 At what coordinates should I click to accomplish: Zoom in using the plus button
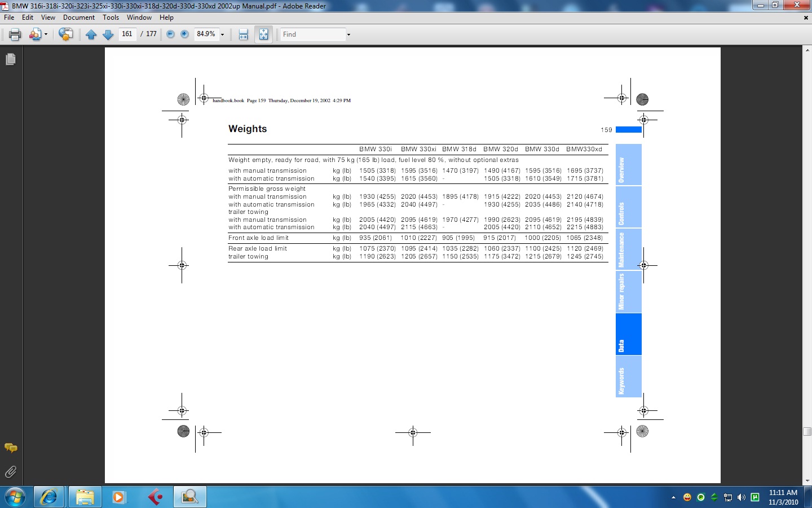point(184,34)
